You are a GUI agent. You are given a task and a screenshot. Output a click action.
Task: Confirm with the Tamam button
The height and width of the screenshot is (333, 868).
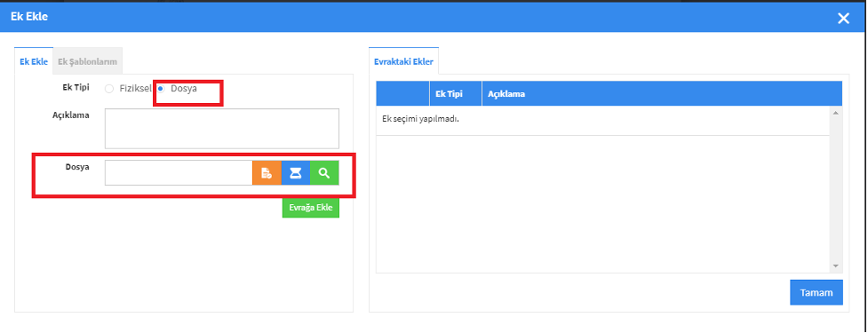[x=816, y=293]
